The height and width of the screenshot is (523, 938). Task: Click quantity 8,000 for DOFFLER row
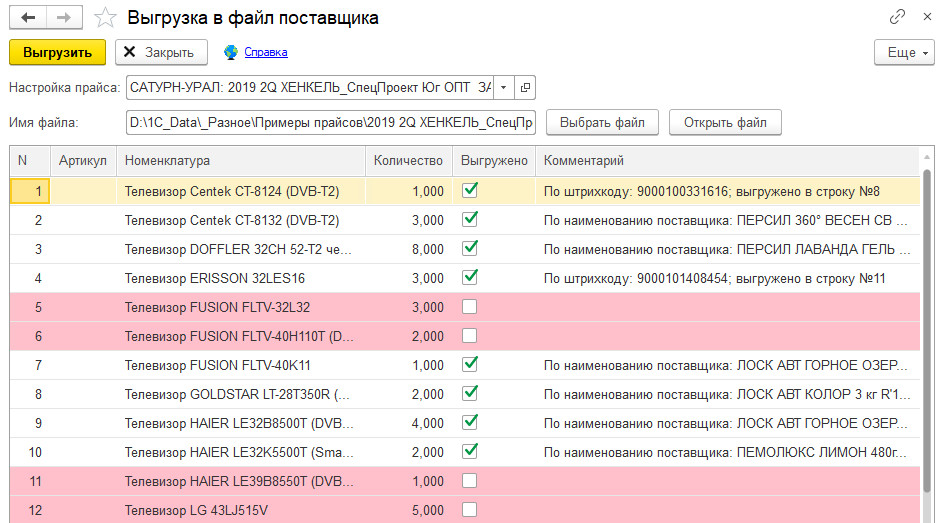point(409,249)
